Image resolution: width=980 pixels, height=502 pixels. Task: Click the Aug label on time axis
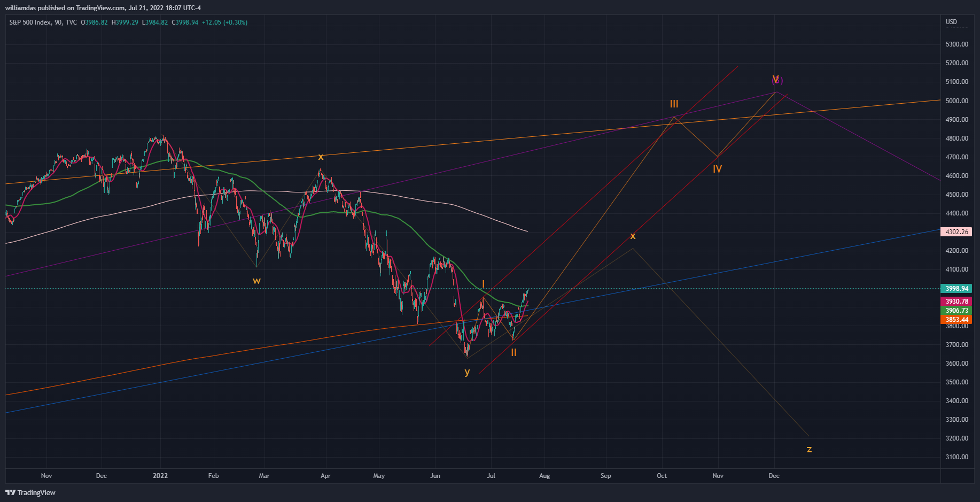(545, 476)
